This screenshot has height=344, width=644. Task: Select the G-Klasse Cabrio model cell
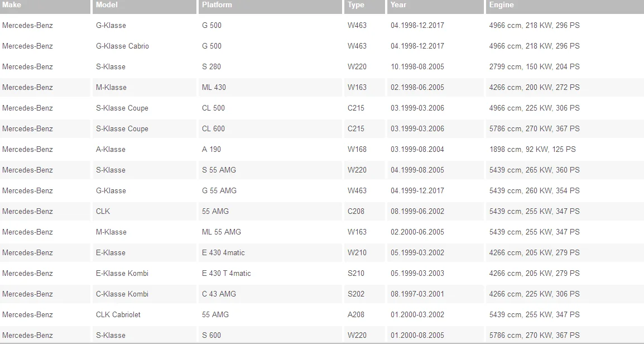point(144,46)
